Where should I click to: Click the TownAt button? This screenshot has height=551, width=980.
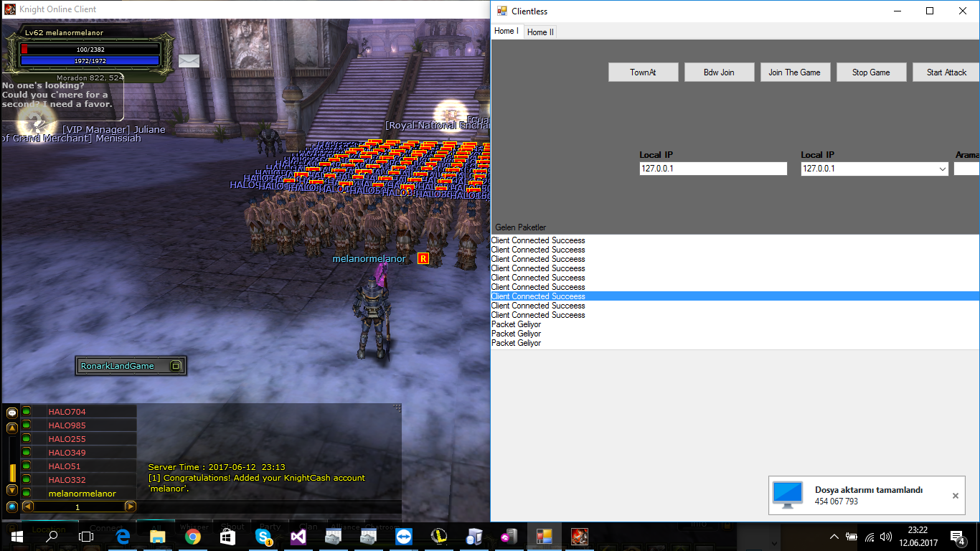(644, 72)
